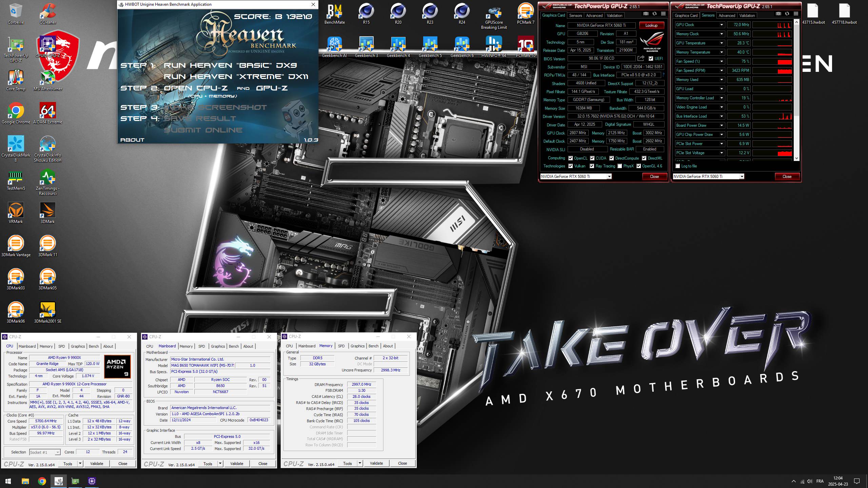The width and height of the screenshot is (868, 488).
Task: Enable the Log to file checkbox
Action: (678, 166)
